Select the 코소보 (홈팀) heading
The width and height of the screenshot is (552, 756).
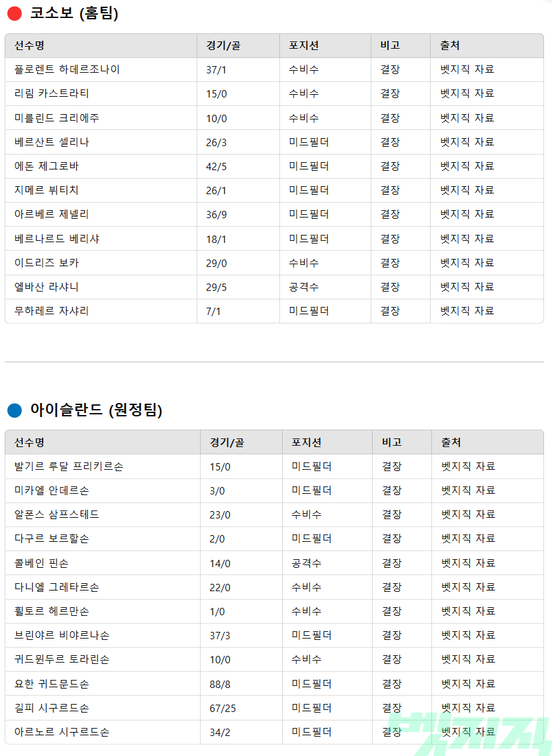tap(74, 13)
